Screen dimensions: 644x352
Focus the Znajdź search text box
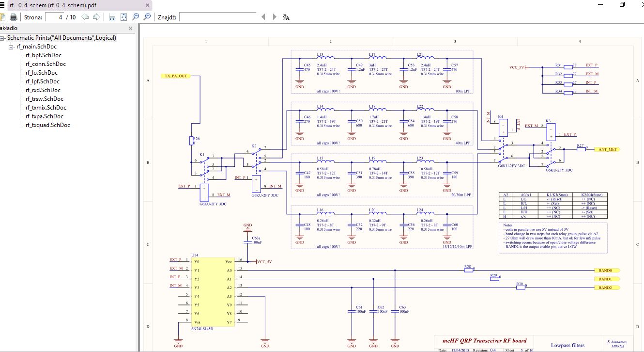point(217,17)
